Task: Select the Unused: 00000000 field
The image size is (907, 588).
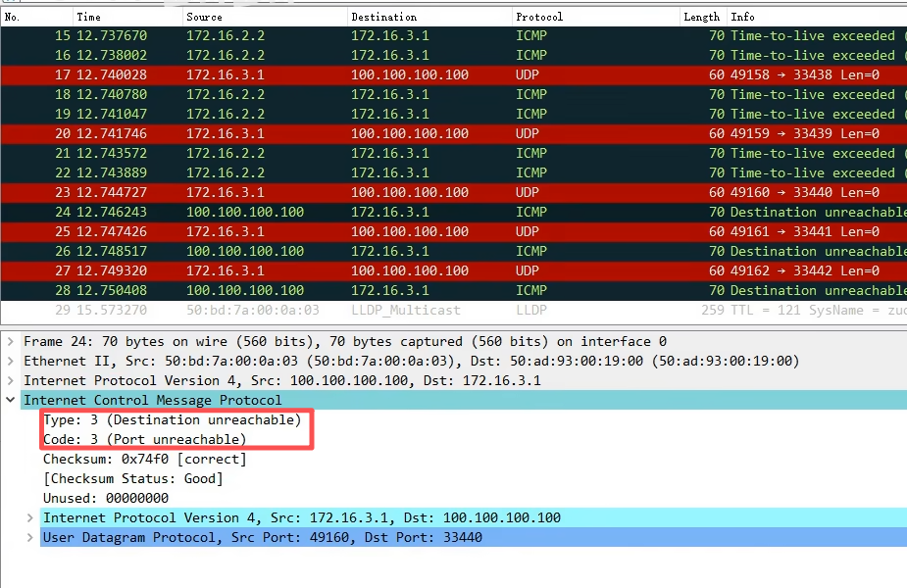Action: (x=105, y=498)
